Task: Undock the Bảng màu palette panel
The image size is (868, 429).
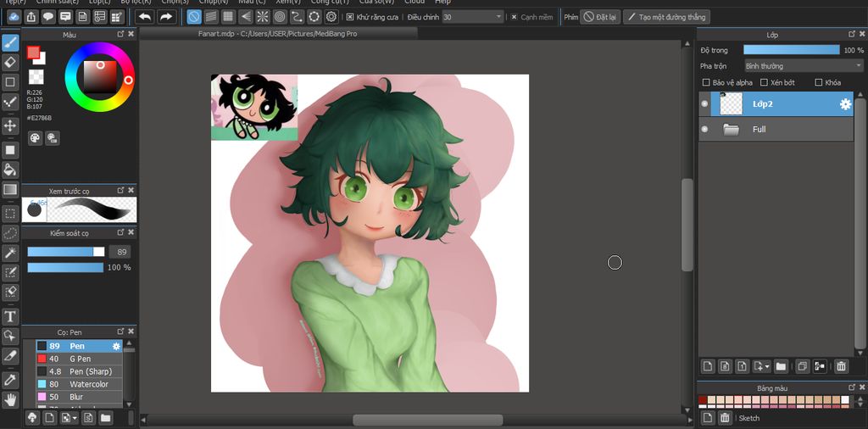Action: (x=852, y=387)
